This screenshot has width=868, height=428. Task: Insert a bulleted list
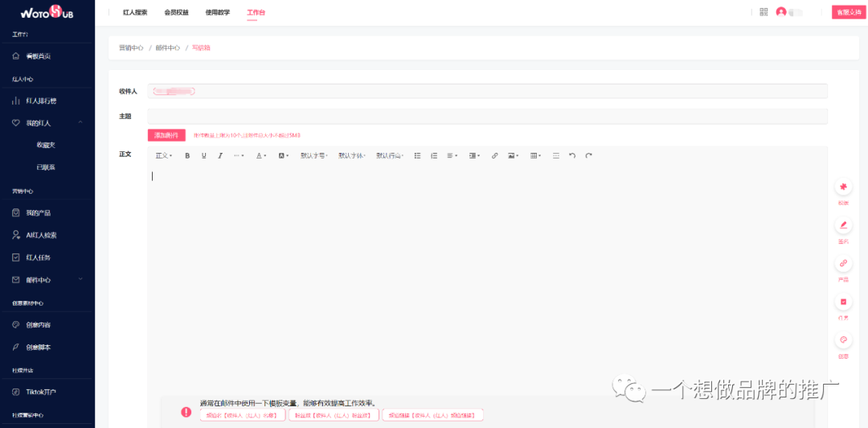(418, 156)
